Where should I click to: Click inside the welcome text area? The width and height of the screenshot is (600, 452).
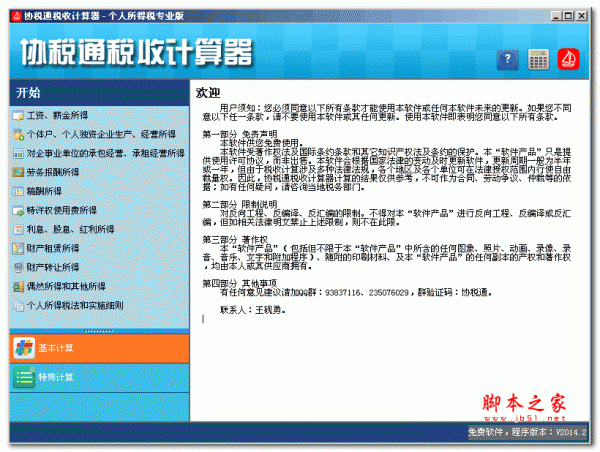[390, 250]
